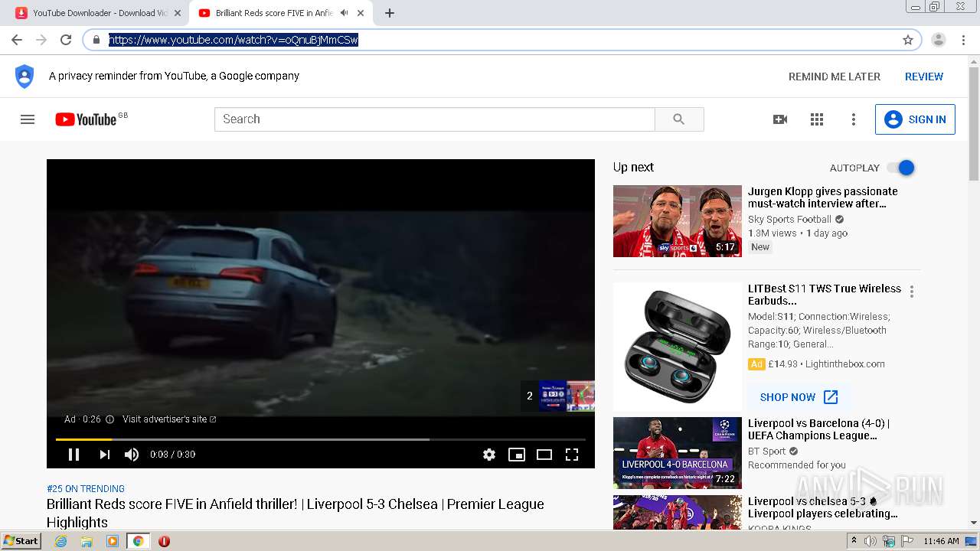Open the LITBest earbuds ad image
The image size is (980, 551).
point(678,347)
